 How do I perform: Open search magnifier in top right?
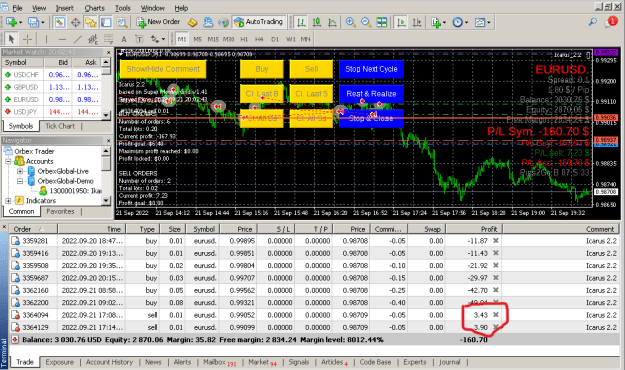coord(593,22)
